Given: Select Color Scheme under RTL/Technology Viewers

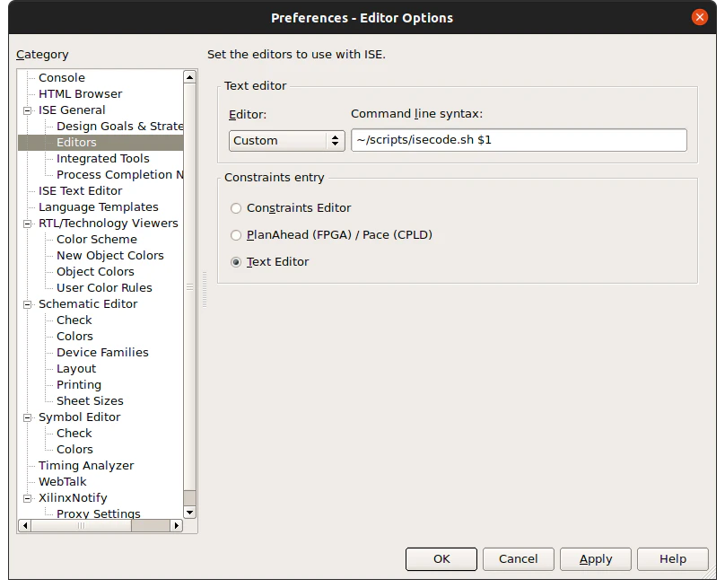Looking at the screenshot, I should tap(97, 240).
